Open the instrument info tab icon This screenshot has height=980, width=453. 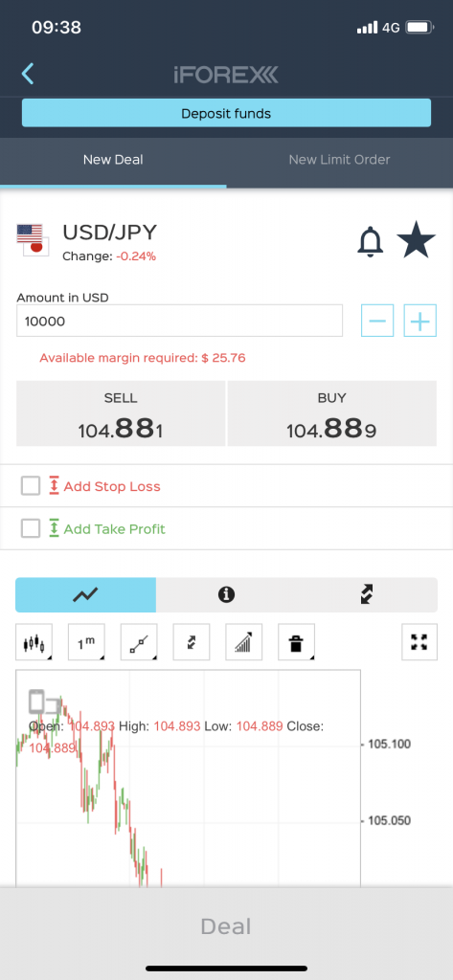click(x=226, y=595)
